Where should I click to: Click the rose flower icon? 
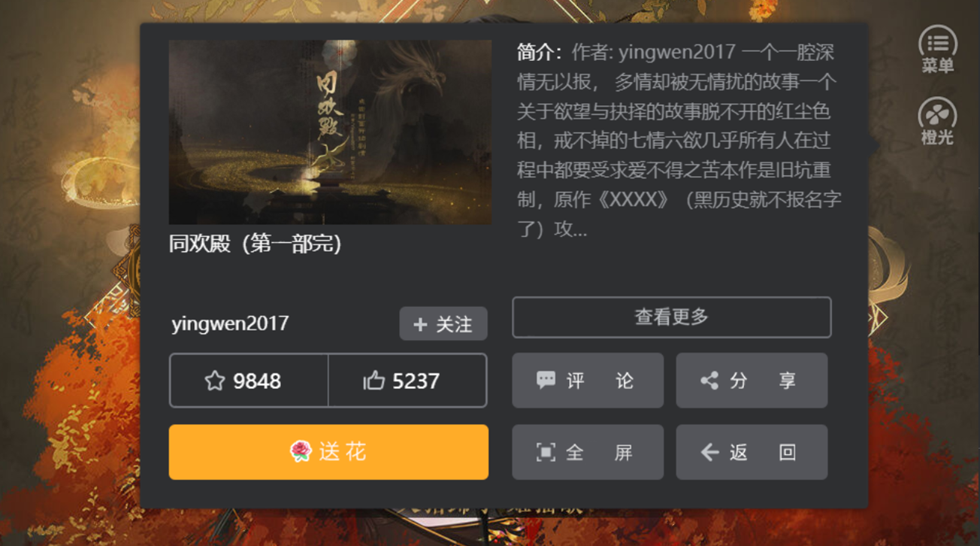301,451
